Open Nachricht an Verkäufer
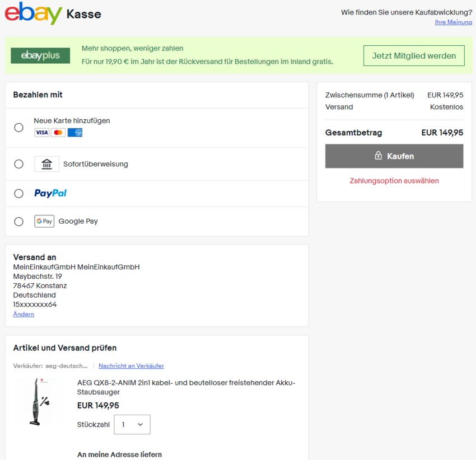 tap(130, 365)
